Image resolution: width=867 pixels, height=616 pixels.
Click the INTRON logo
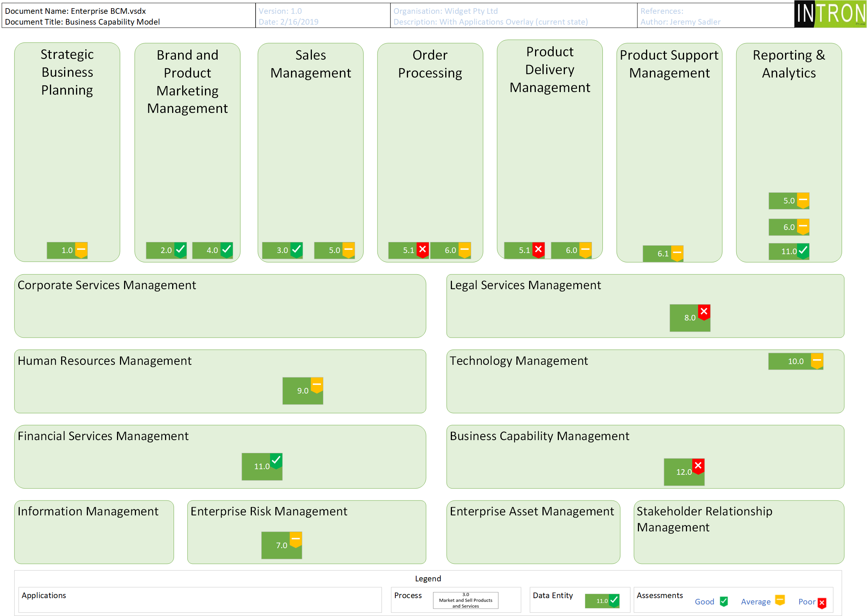(x=830, y=14)
